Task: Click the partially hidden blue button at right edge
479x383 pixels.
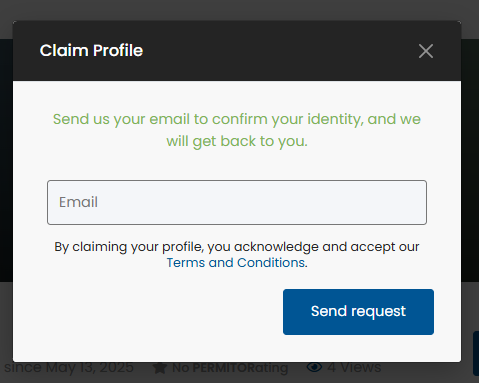Action: click(x=476, y=353)
